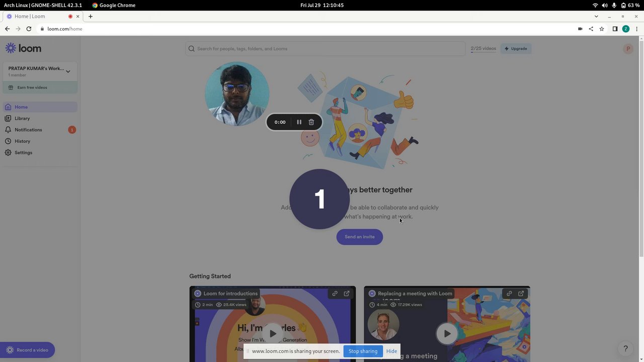Click the share page icon in Chrome

pos(591,29)
